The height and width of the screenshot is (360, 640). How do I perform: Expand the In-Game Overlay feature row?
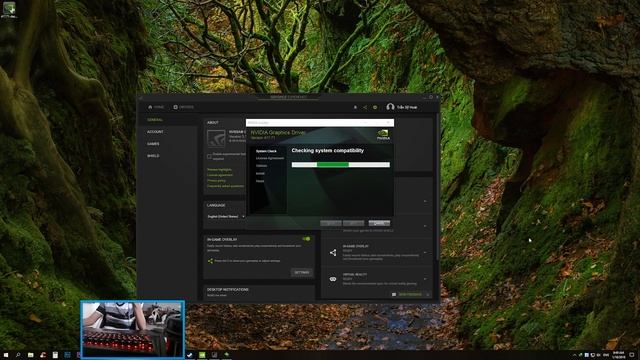(425, 253)
